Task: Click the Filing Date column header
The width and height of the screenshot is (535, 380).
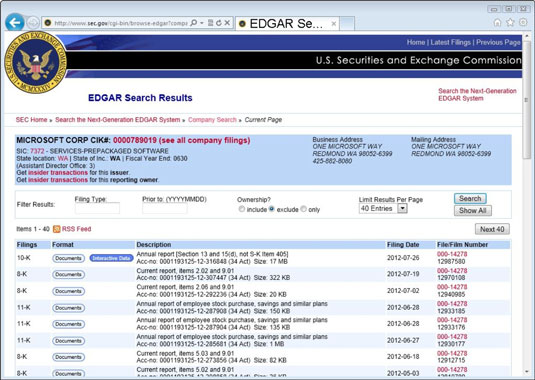Action: click(403, 245)
